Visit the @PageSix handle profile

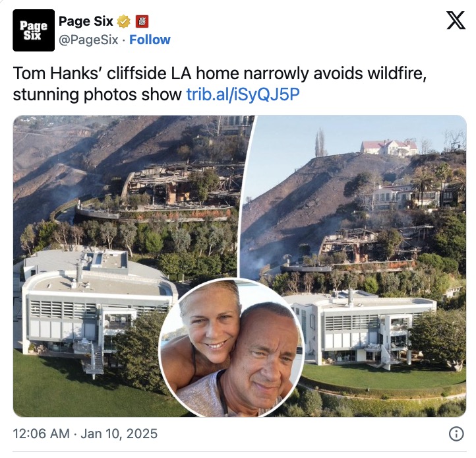point(88,40)
